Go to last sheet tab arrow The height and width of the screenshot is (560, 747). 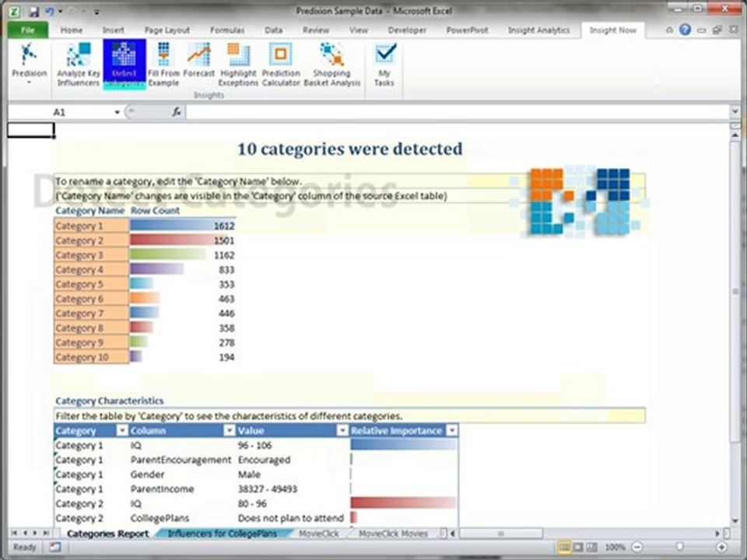tap(46, 534)
